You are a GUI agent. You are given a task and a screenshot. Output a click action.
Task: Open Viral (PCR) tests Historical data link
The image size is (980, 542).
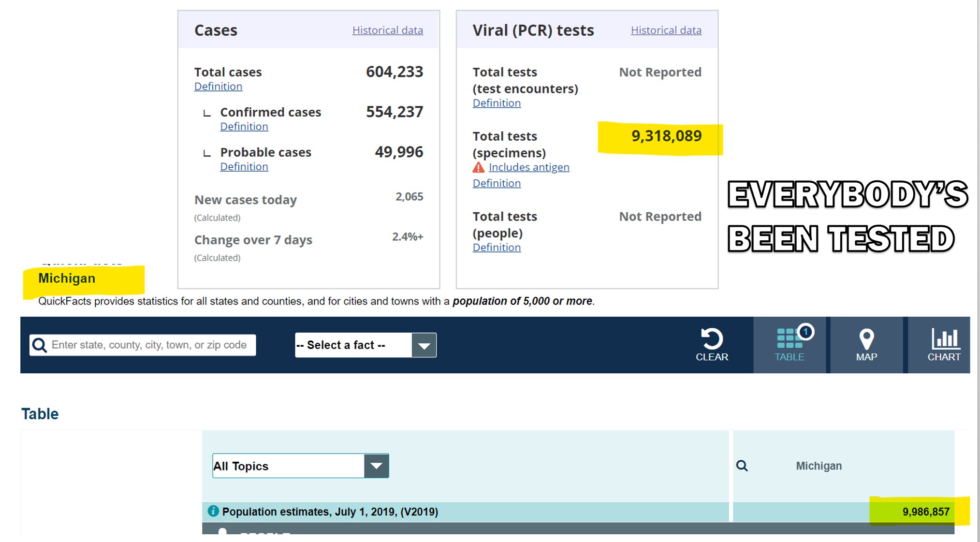coord(666,30)
